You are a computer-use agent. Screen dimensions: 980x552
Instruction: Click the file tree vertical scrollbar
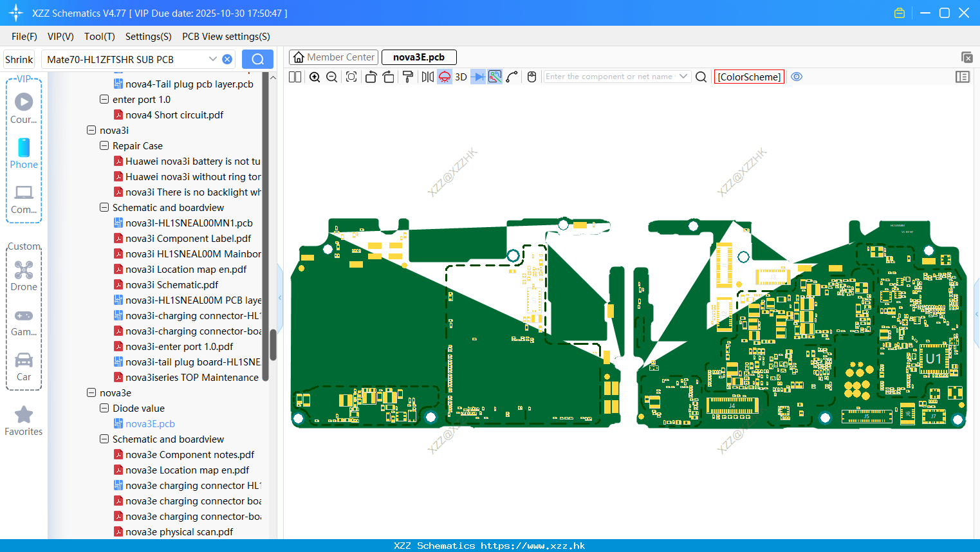pos(273,345)
